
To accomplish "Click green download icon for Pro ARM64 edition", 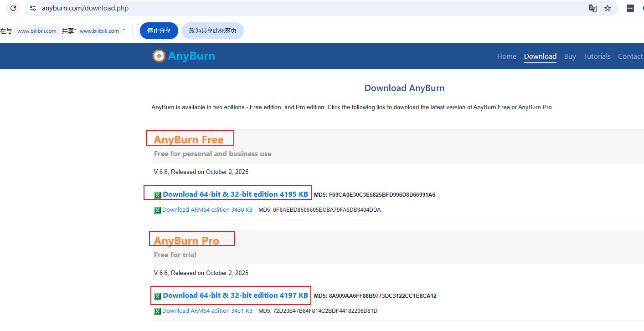I will click(x=158, y=311).
